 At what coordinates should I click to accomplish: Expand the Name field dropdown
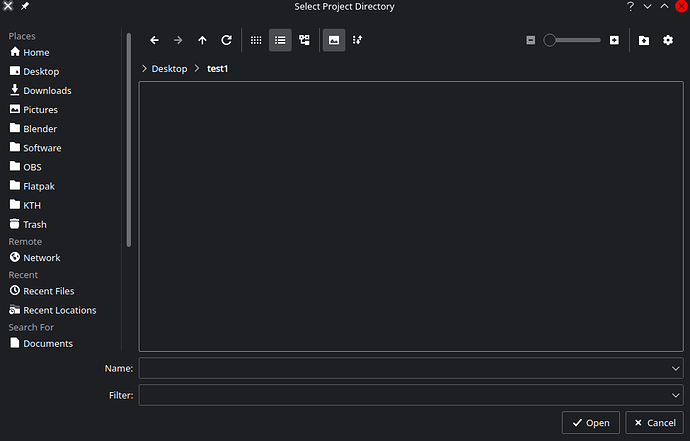coord(676,368)
